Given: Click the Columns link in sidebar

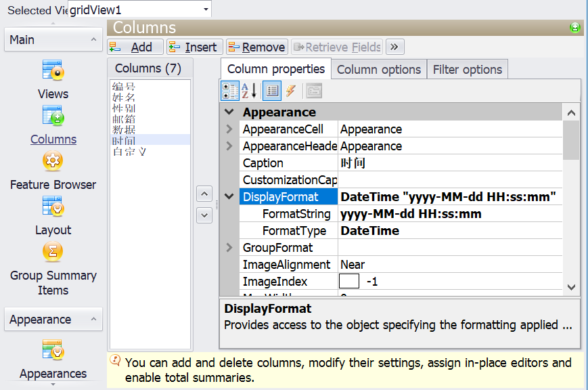Looking at the screenshot, I should click(53, 139).
